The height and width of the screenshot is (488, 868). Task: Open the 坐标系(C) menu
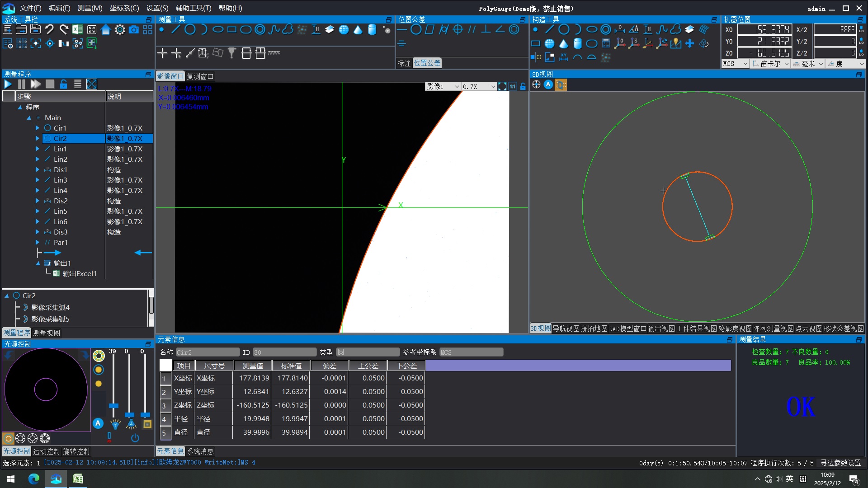[124, 8]
